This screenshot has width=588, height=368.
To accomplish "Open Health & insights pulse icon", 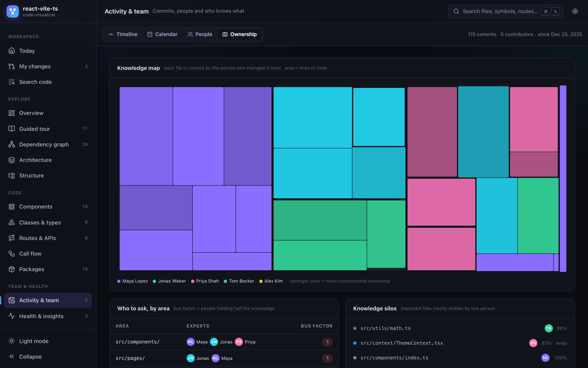I will (12, 316).
